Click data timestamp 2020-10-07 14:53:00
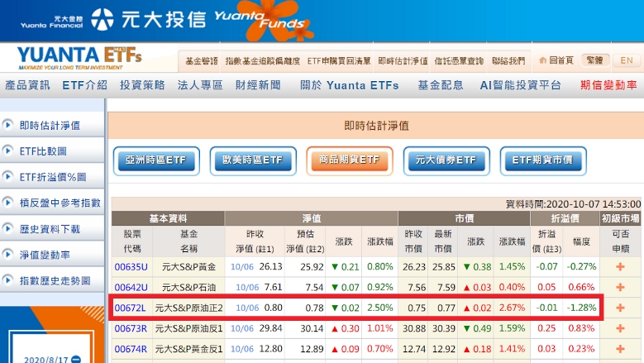This screenshot has width=644, height=363. (x=593, y=204)
